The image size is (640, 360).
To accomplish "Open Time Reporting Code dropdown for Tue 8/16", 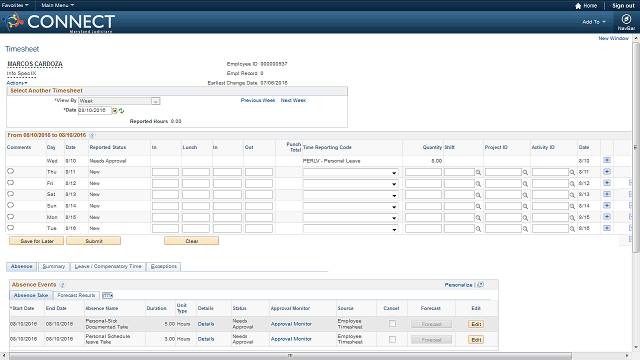I will 350,229.
